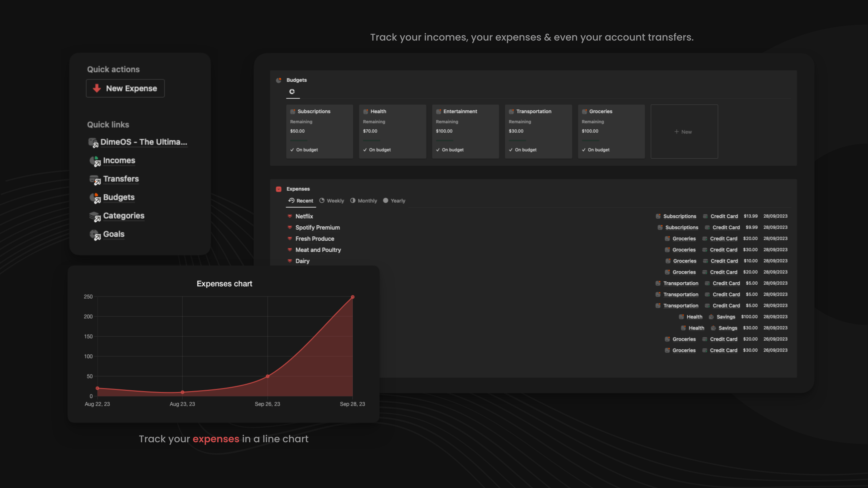The width and height of the screenshot is (868, 488).
Task: Click the Goals target icon
Action: point(95,235)
